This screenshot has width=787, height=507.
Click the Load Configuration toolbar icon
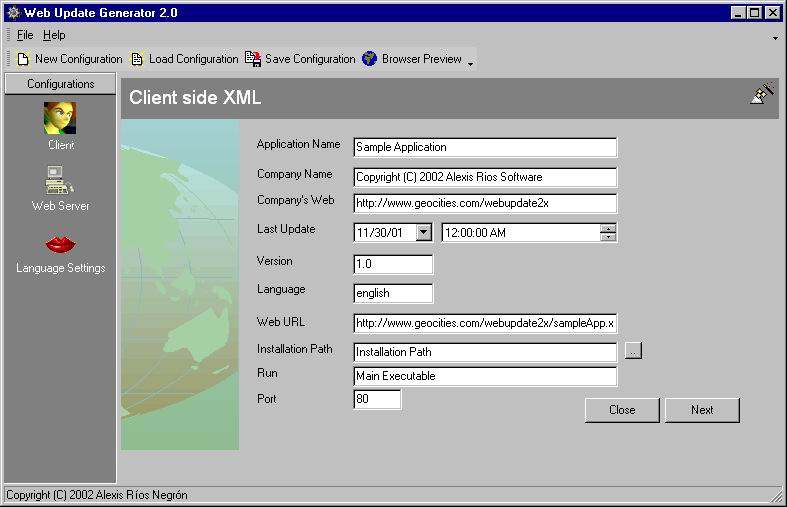click(x=138, y=59)
